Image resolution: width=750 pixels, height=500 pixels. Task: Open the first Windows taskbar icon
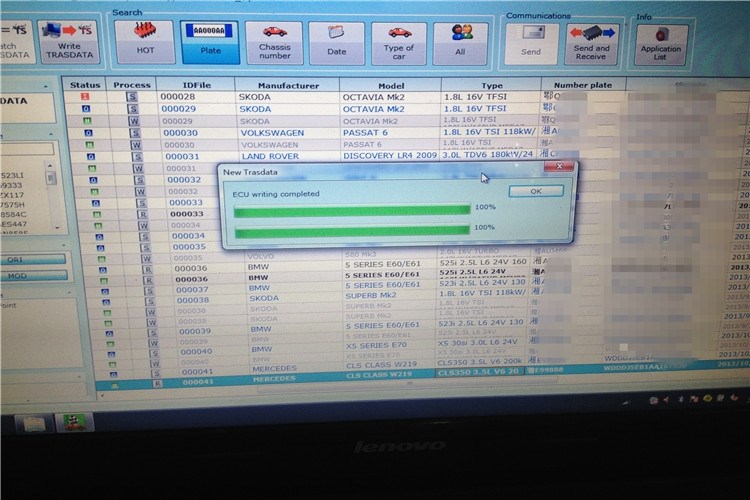click(x=33, y=424)
